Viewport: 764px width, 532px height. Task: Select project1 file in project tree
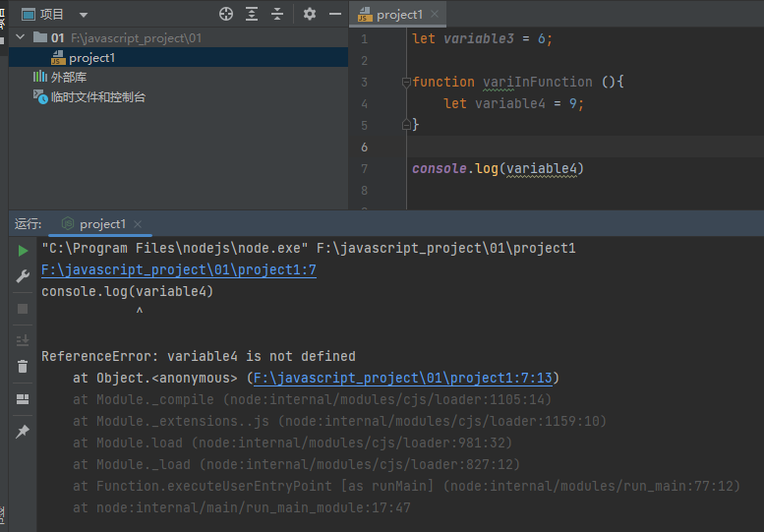point(178,58)
